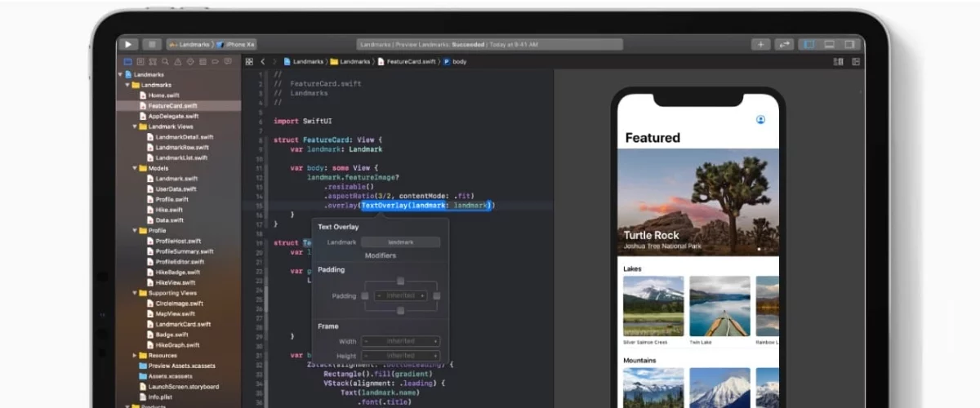Open the Symbol navigator tab
The height and width of the screenshot is (408, 980).
tap(153, 61)
